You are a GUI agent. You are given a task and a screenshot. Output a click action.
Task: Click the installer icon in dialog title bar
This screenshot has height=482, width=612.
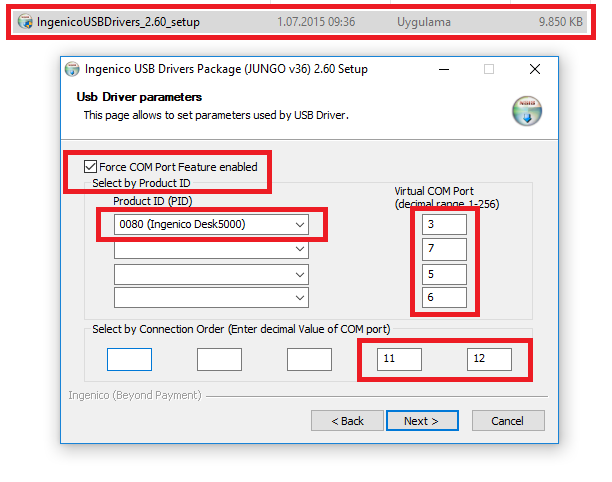tap(72, 70)
